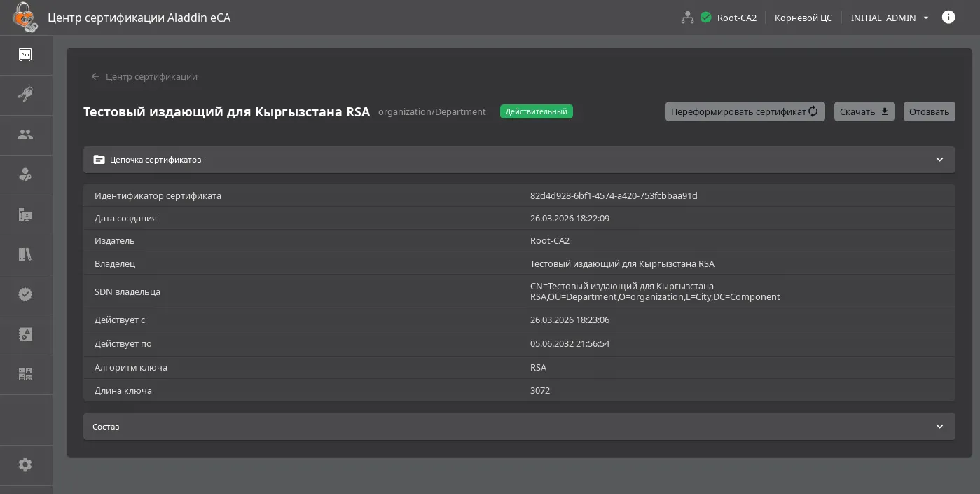Click the Состав header text
Viewport: 980px width, 494px height.
106,427
